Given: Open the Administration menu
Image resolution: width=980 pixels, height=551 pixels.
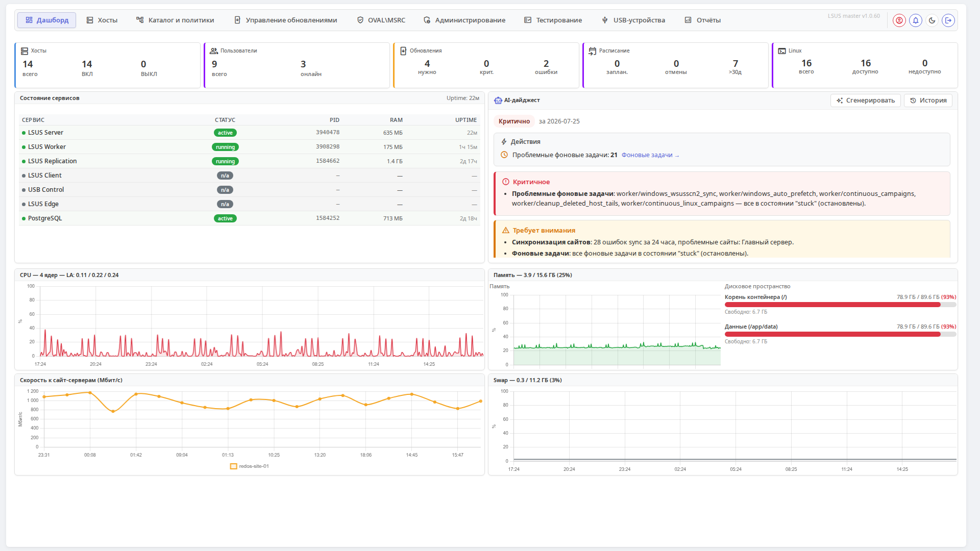Looking at the screenshot, I should [x=464, y=20].
